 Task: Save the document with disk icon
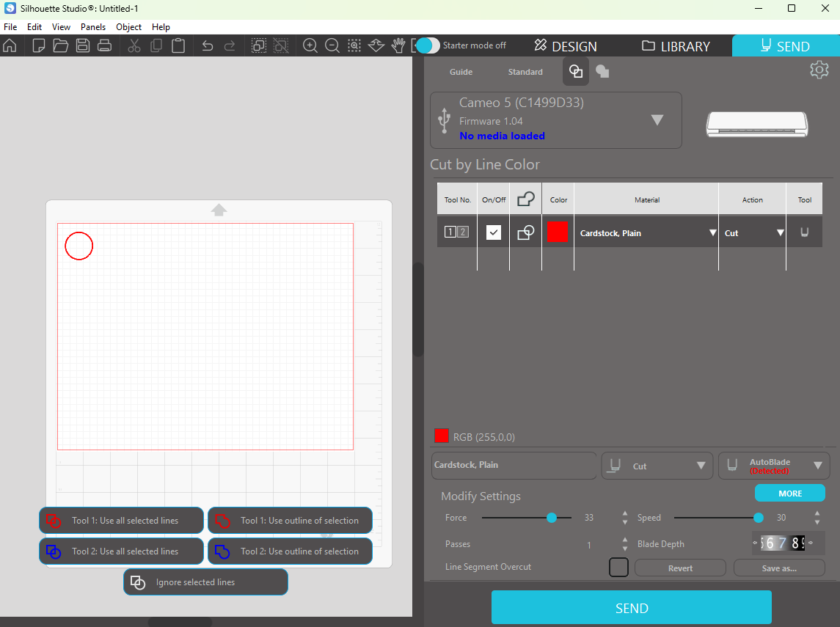(x=82, y=46)
